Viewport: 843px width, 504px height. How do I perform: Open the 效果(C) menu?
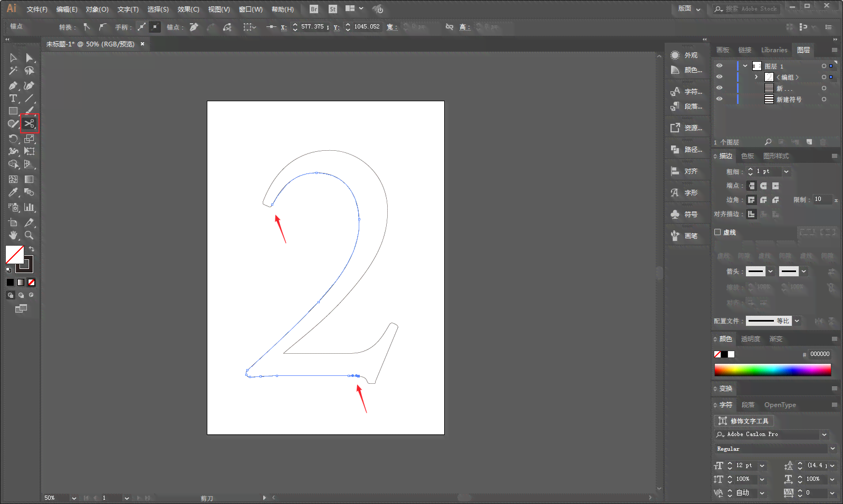click(188, 9)
